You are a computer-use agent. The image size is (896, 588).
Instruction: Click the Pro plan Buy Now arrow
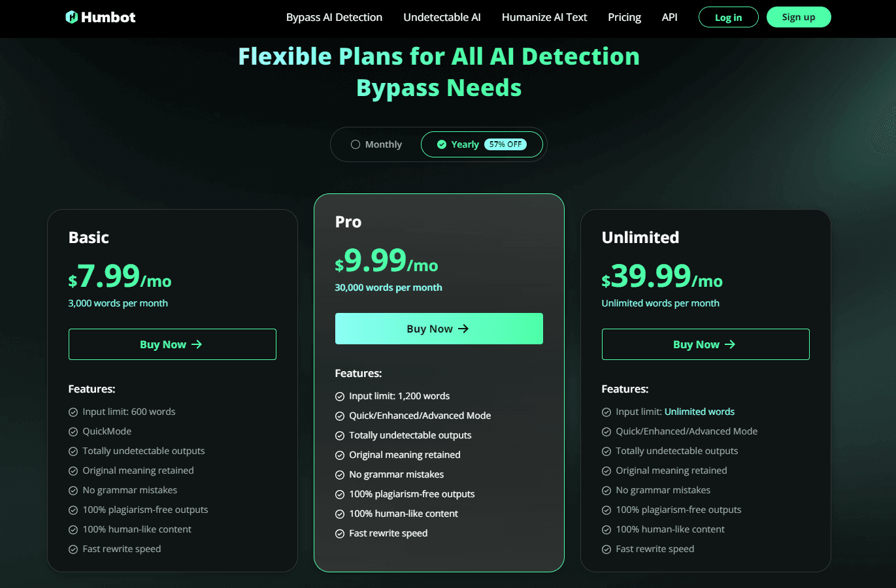[x=463, y=329]
